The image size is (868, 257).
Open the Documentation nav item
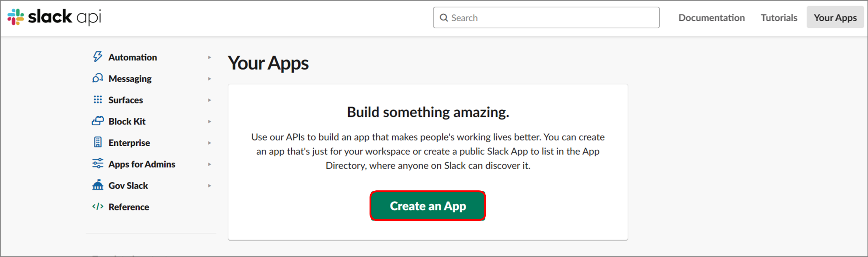coord(711,18)
